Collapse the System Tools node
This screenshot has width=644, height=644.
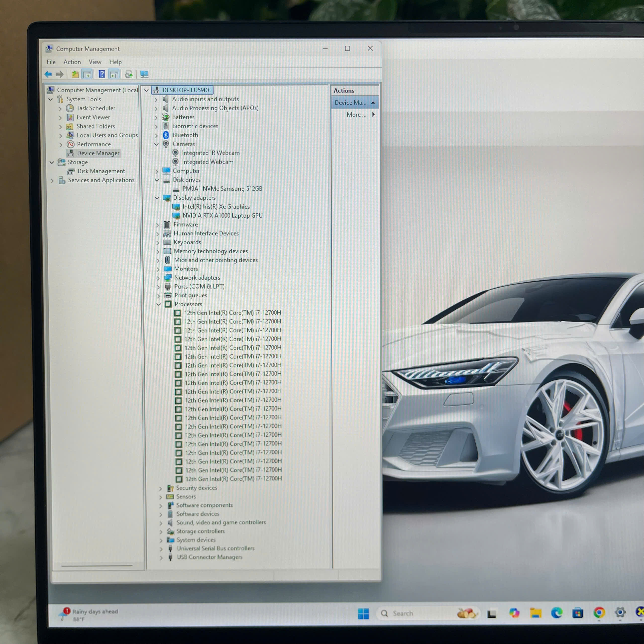point(50,99)
